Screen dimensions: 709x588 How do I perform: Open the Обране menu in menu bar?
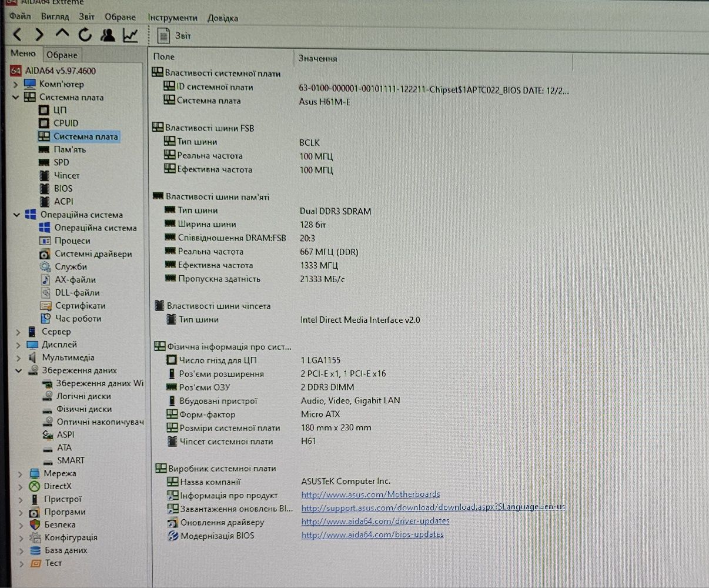(x=120, y=17)
